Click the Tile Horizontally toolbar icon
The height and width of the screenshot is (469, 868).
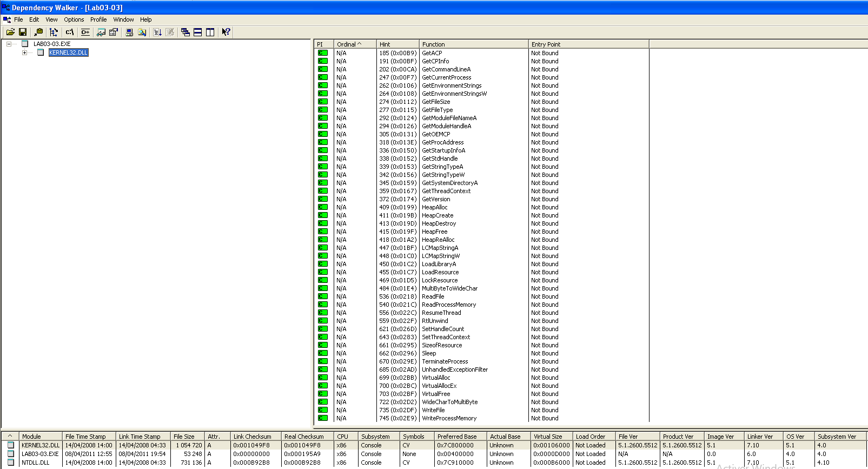198,32
